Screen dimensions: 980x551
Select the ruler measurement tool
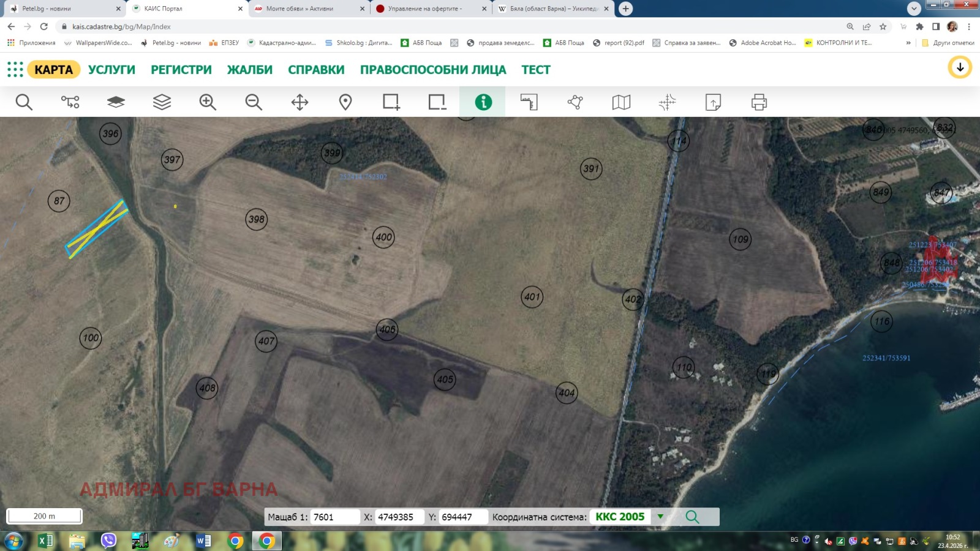click(x=529, y=102)
